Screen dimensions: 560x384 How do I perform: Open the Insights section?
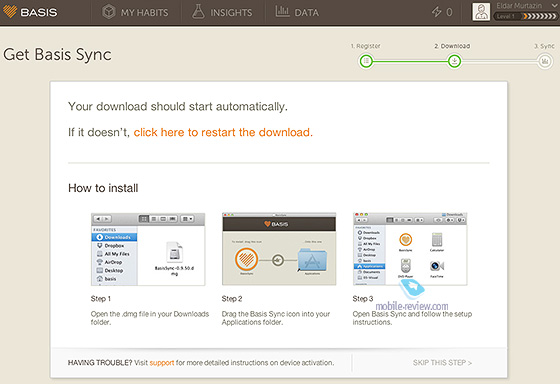tap(222, 13)
